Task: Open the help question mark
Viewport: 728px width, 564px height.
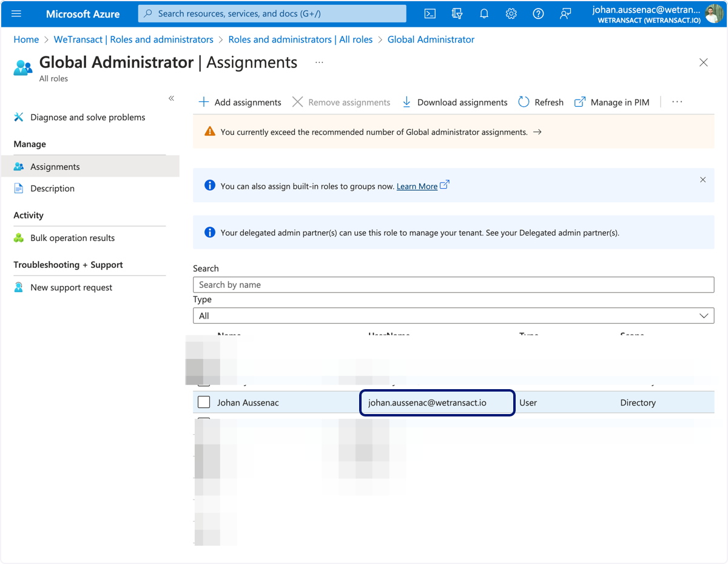Action: coord(538,13)
